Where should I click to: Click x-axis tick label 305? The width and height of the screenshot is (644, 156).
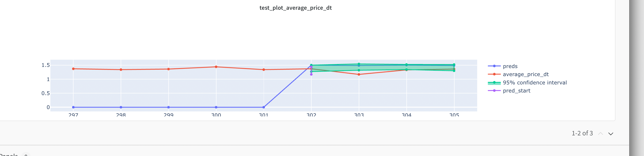pos(454,115)
